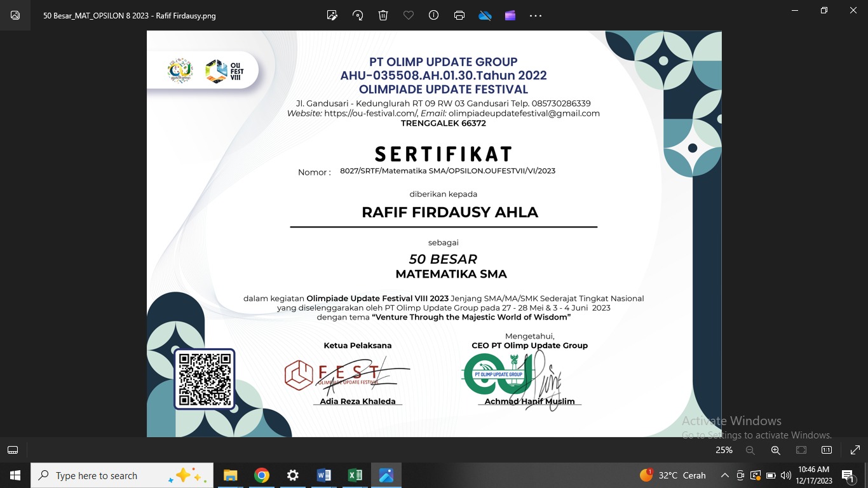Click the certificate number 8027/SRTF/Matematika SMA text
The height and width of the screenshot is (488, 868).
(447, 171)
